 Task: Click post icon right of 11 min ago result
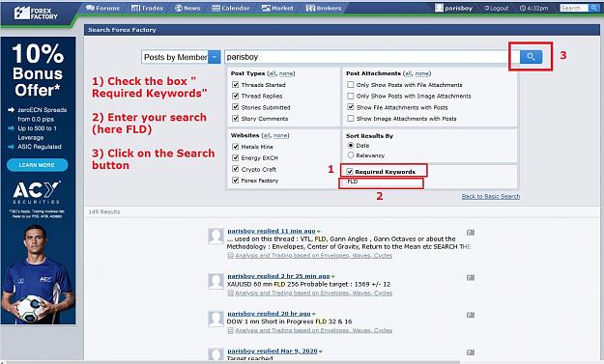471,232
